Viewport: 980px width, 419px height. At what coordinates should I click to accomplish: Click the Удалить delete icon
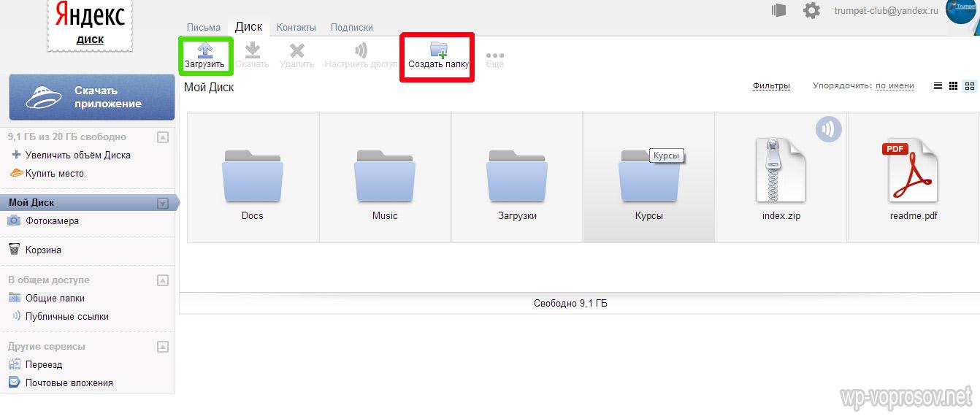pos(296,50)
